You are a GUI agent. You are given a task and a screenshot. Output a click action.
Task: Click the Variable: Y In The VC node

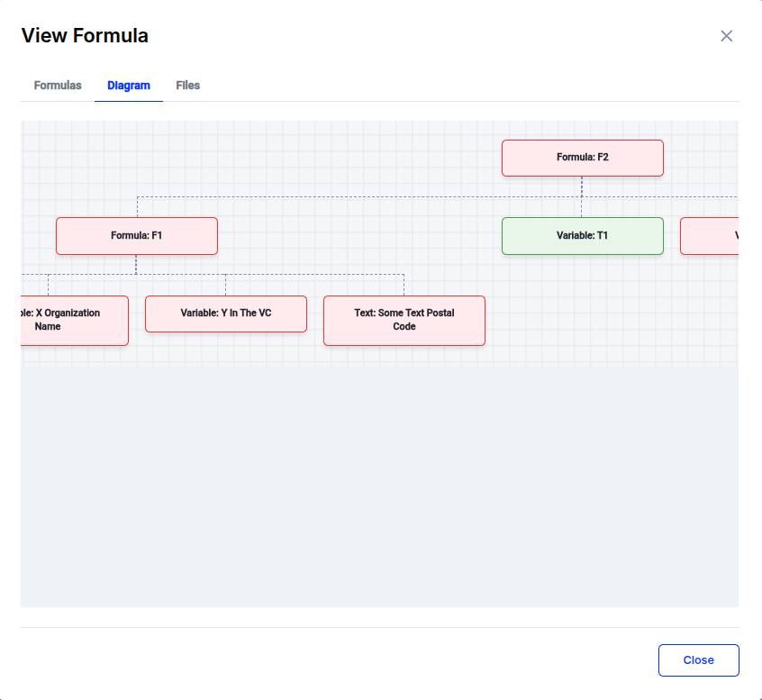pyautogui.click(x=225, y=314)
